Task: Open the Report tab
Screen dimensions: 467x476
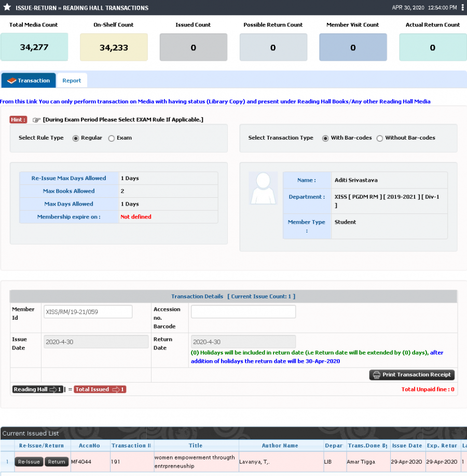Action: coord(72,80)
